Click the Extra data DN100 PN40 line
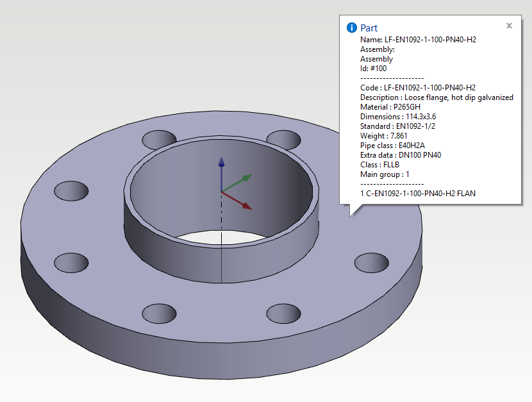 coord(401,155)
